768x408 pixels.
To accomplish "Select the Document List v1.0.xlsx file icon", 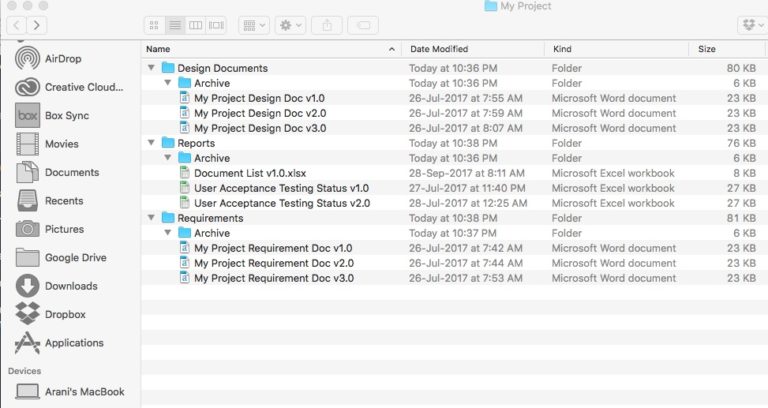I will pos(185,173).
